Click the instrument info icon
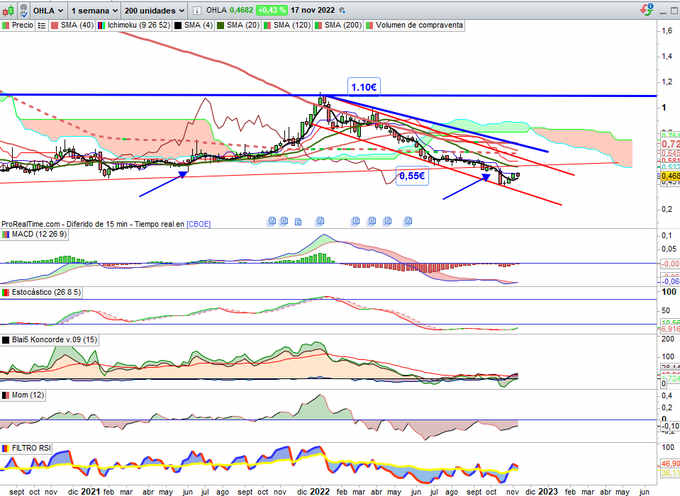The width and height of the screenshot is (680, 496). click(x=196, y=10)
